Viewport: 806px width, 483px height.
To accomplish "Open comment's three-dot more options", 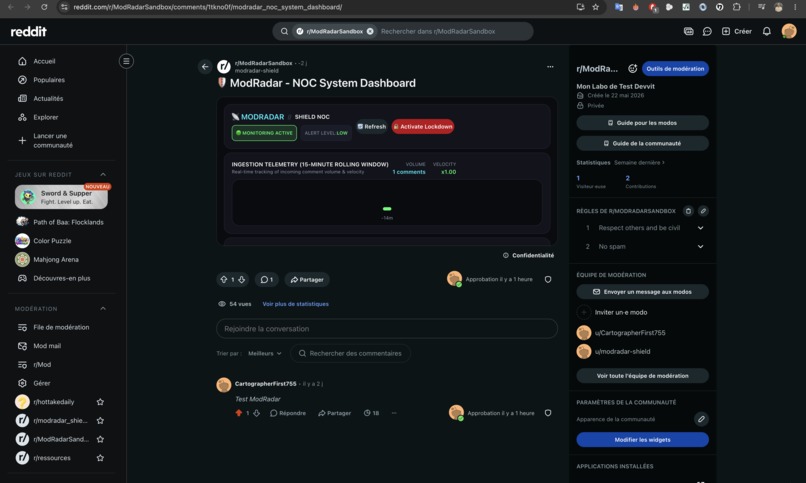I will (394, 413).
